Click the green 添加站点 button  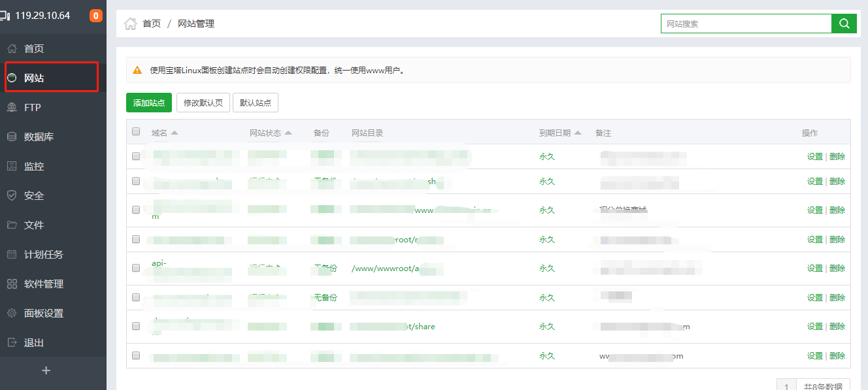pos(149,103)
